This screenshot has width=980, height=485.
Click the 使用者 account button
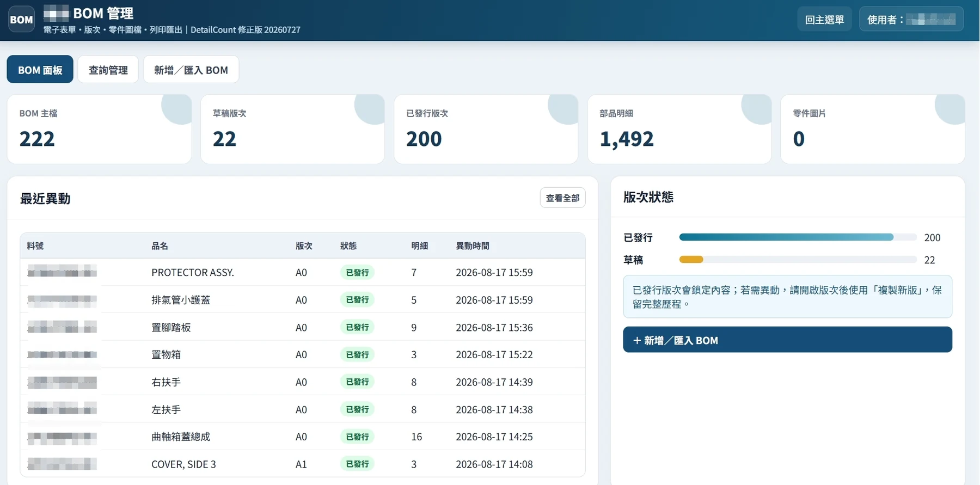tap(911, 20)
